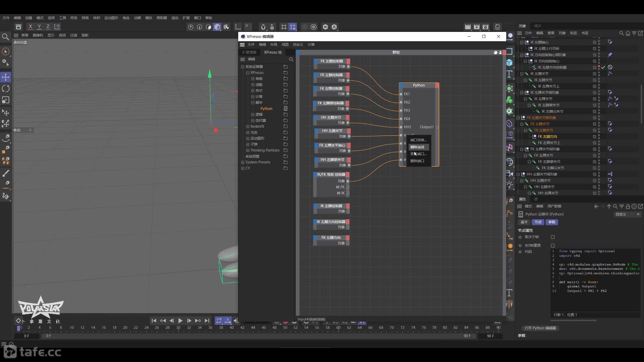The height and width of the screenshot is (362, 644).
Task: Switch to 参数 tab in attributes
Action: [x=552, y=222]
